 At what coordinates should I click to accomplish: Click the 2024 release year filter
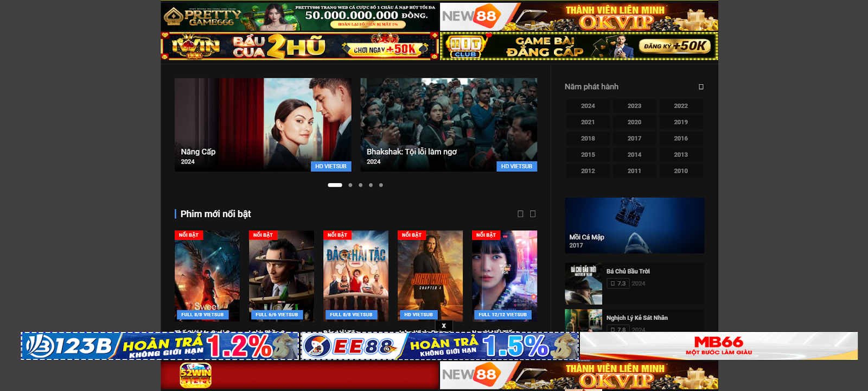pyautogui.click(x=588, y=106)
